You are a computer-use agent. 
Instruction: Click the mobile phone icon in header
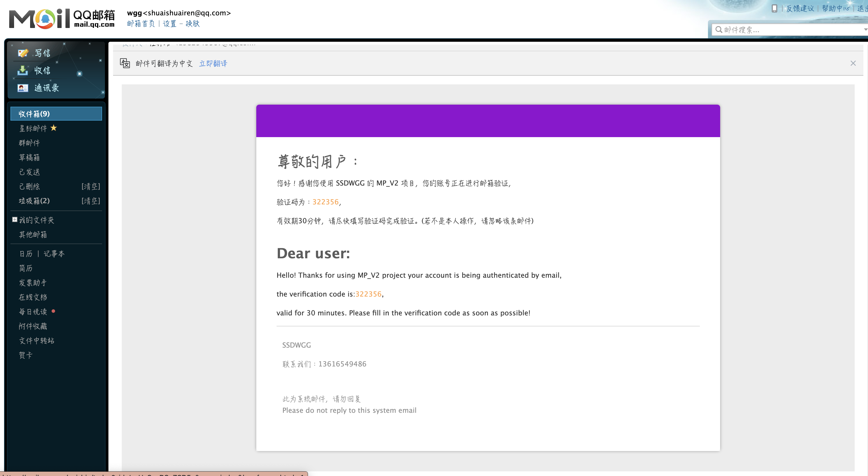tap(774, 8)
